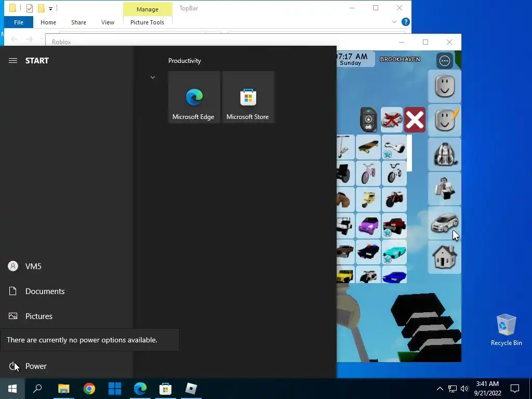Launch the Microsoft Edge tile
This screenshot has width=532, height=399.
tap(194, 97)
